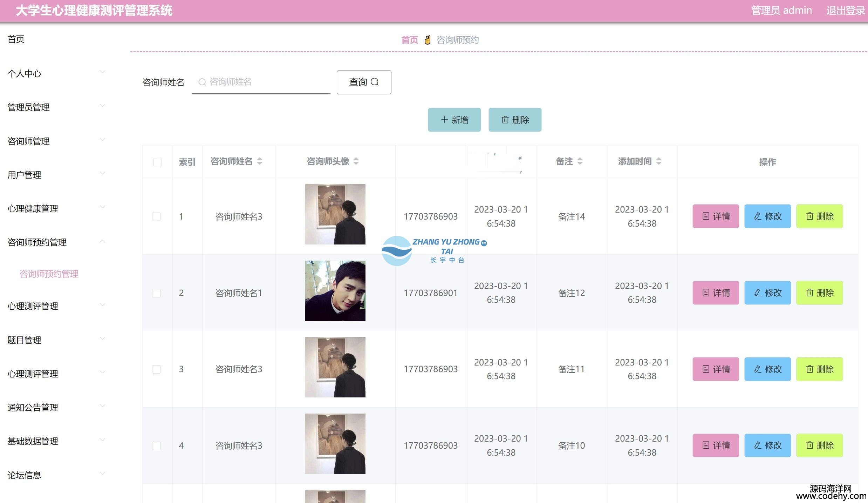Open 首页 in the sidebar
The width and height of the screenshot is (868, 503).
(16, 39)
